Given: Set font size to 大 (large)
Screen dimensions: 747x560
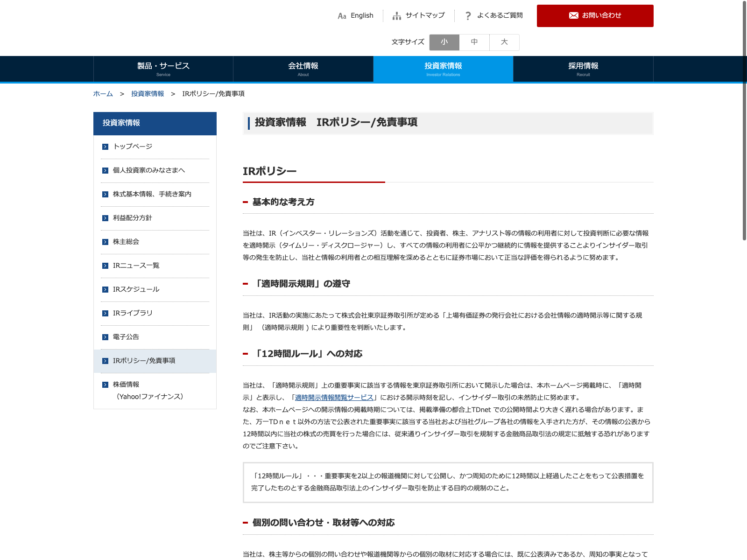Looking at the screenshot, I should 504,42.
